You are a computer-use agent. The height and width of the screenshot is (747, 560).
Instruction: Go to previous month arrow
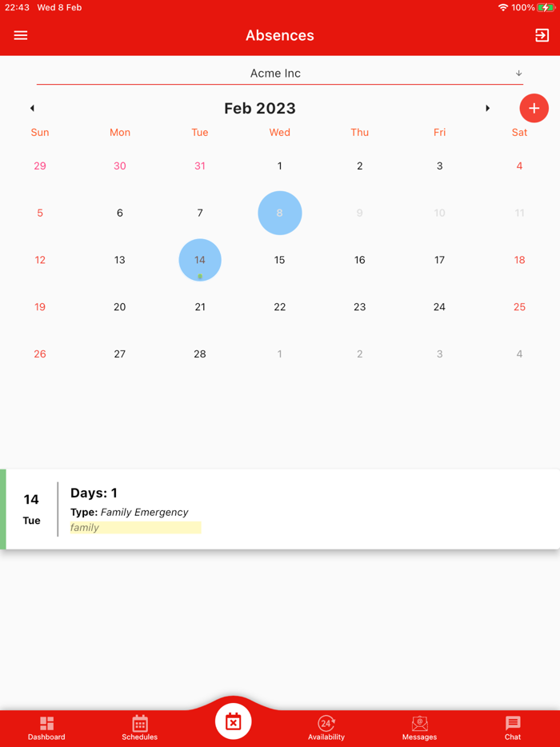[32, 108]
